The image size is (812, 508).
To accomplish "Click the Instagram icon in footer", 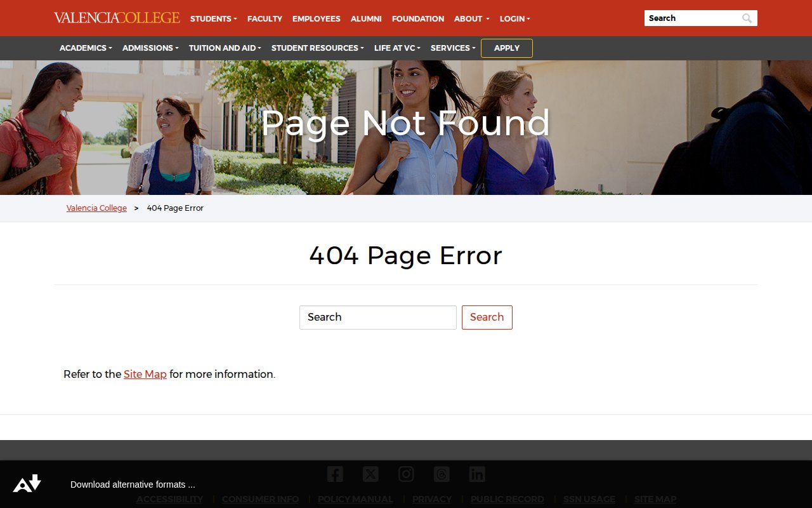I will point(406,474).
